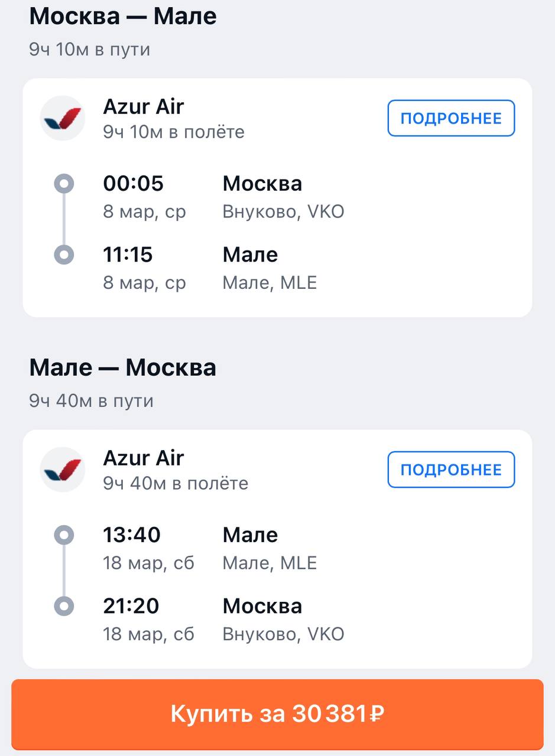Open ПОДРОБНЕЕ details for the Мале — Москва flight
Screen dimensions: 555x756
[451, 470]
